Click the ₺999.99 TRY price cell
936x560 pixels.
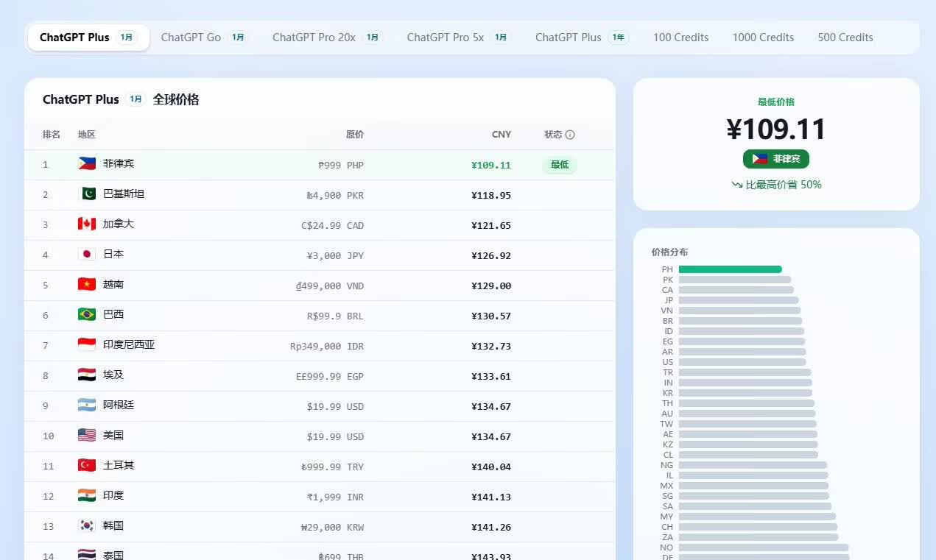(333, 467)
